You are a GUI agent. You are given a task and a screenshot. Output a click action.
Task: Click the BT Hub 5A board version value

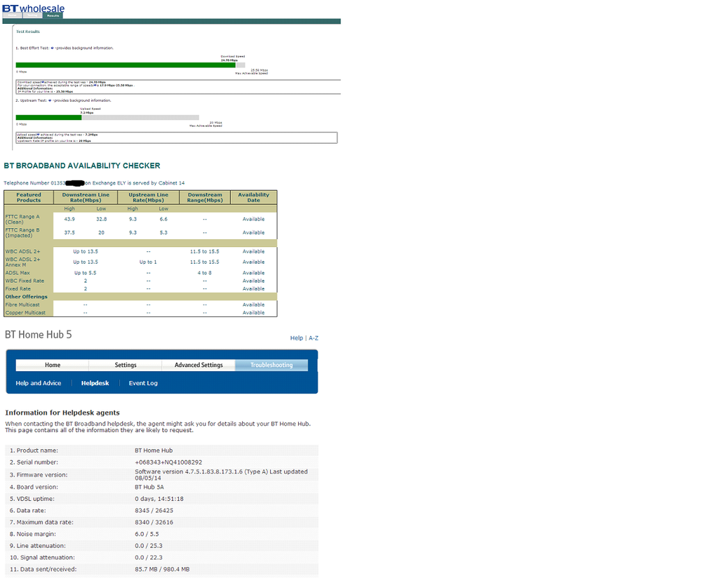[x=149, y=488]
